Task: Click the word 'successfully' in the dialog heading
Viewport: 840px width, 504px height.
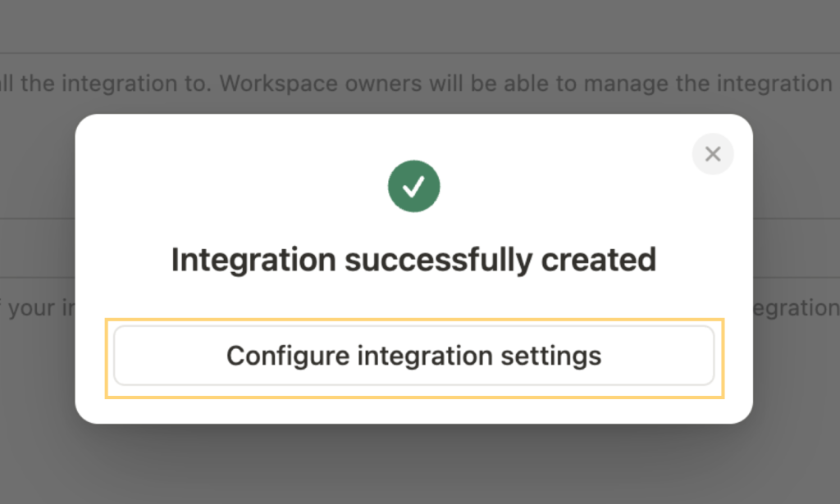Action: pos(438,261)
